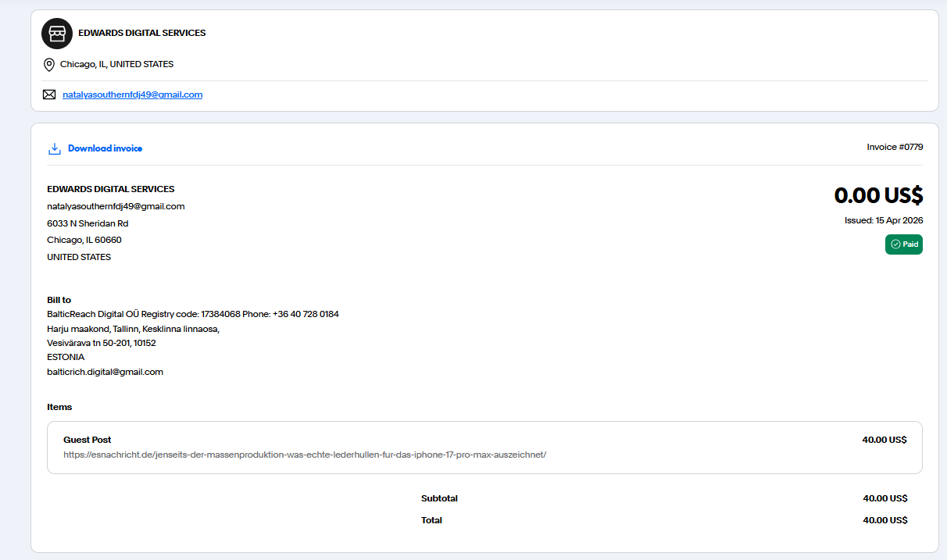Click the Items section heading
Screen dimensions: 947x560
(x=59, y=407)
